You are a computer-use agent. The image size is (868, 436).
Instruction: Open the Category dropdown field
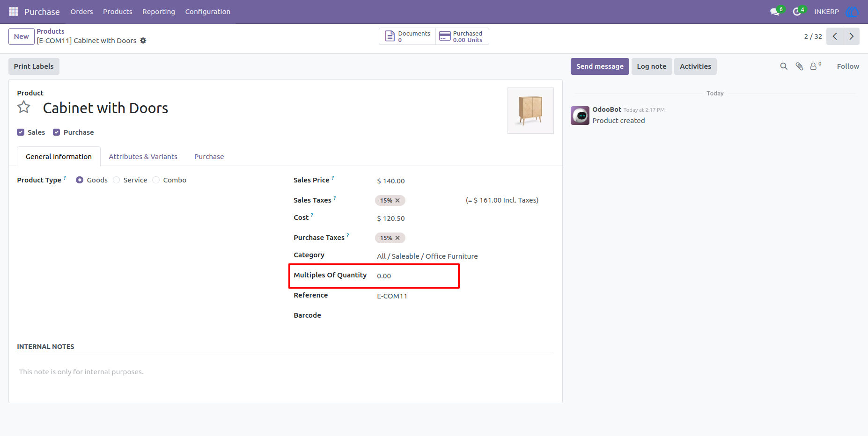coord(463,256)
